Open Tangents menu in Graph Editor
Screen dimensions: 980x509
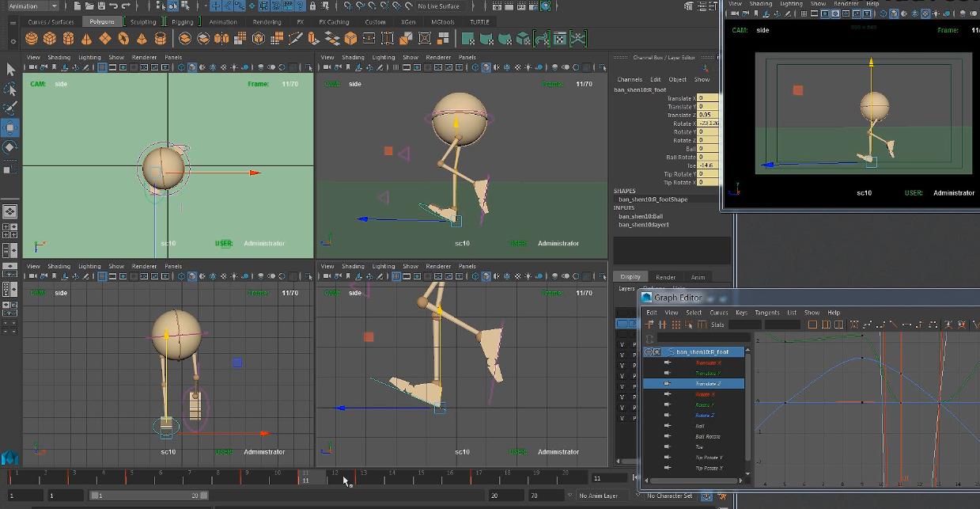point(766,313)
